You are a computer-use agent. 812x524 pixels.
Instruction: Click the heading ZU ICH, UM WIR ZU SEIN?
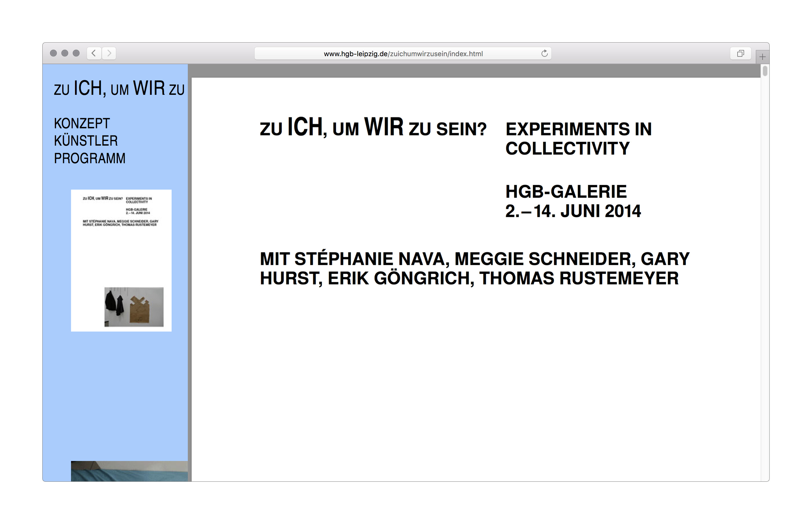373,127
